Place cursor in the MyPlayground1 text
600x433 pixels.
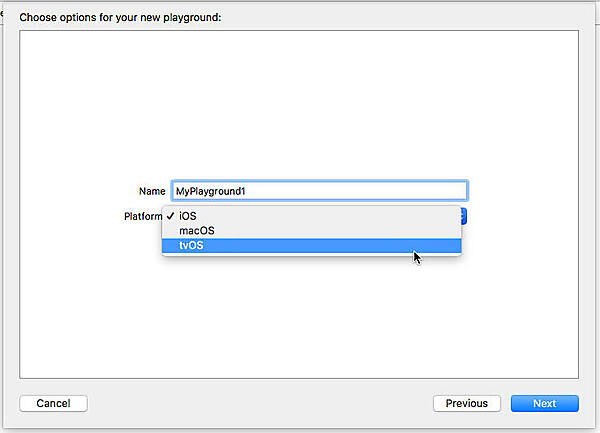point(210,190)
